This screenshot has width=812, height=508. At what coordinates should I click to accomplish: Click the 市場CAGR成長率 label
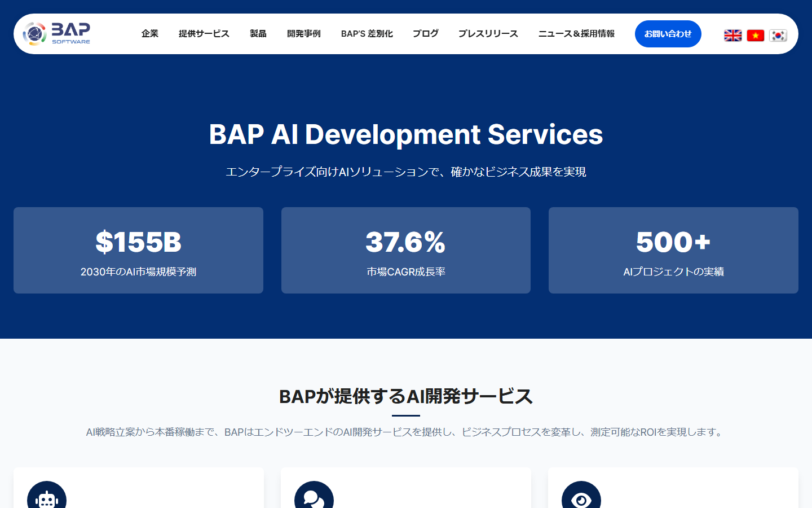click(x=406, y=272)
